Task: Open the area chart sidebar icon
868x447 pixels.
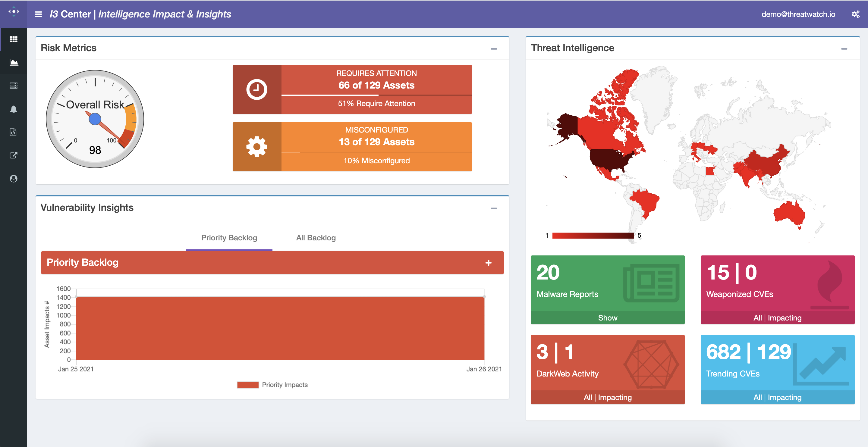Action: 14,62
